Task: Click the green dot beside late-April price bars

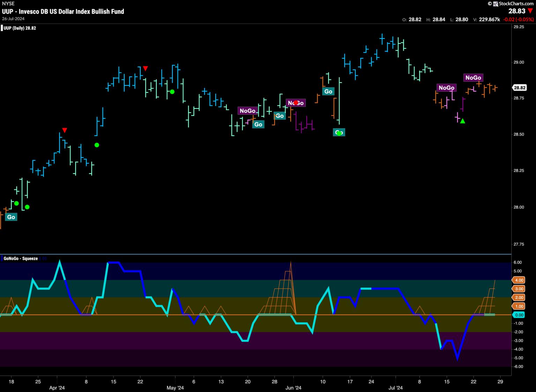Action: [172, 92]
